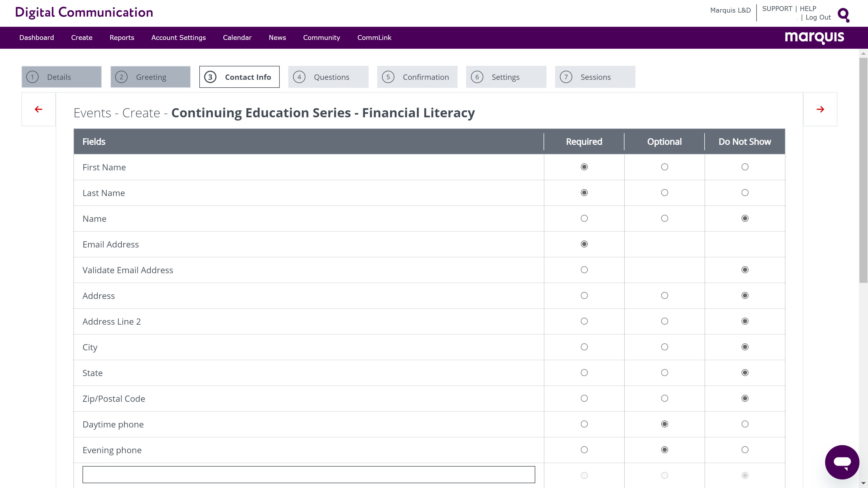Click the step 4 Questions circle icon
Viewport: 868px width, 488px height.
(x=299, y=77)
